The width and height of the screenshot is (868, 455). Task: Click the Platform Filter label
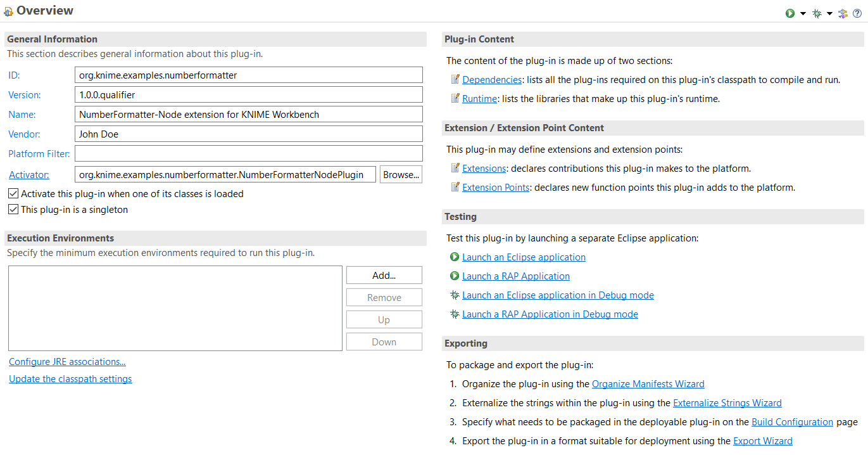coord(39,154)
